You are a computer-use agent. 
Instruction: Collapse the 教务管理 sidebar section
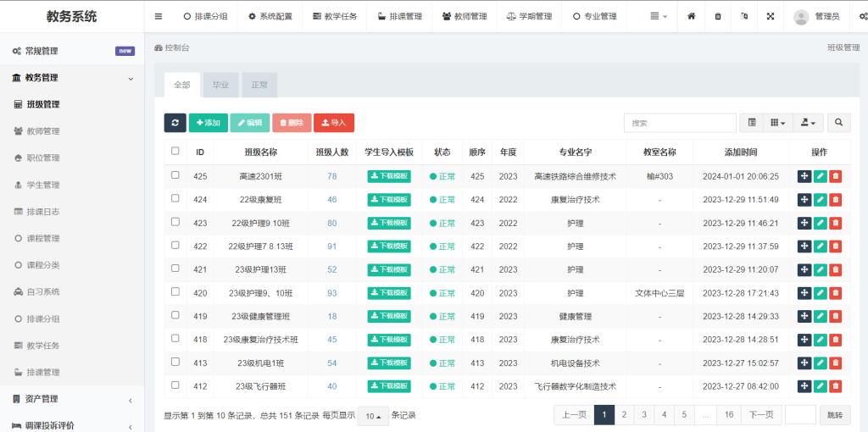(72, 78)
